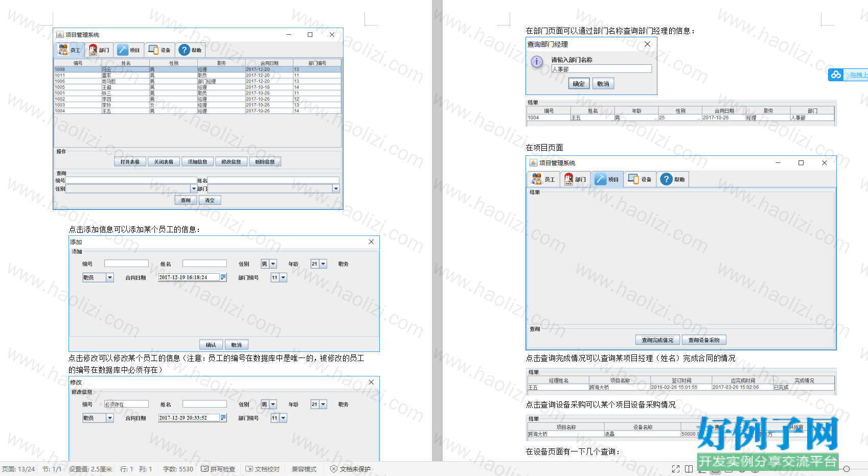This screenshot has height=476, width=868.
Task: Click 字数: 5530 in the status bar
Action: click(x=178, y=469)
